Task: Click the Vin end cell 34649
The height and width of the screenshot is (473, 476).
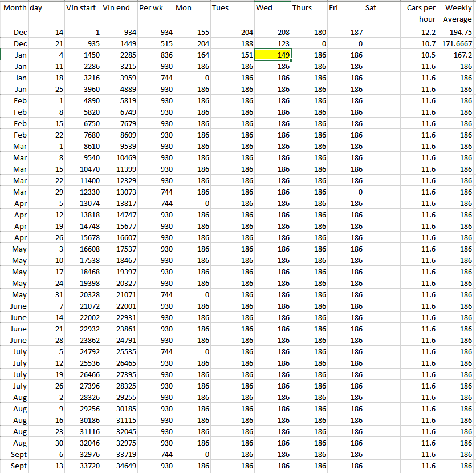Action: 119,466
